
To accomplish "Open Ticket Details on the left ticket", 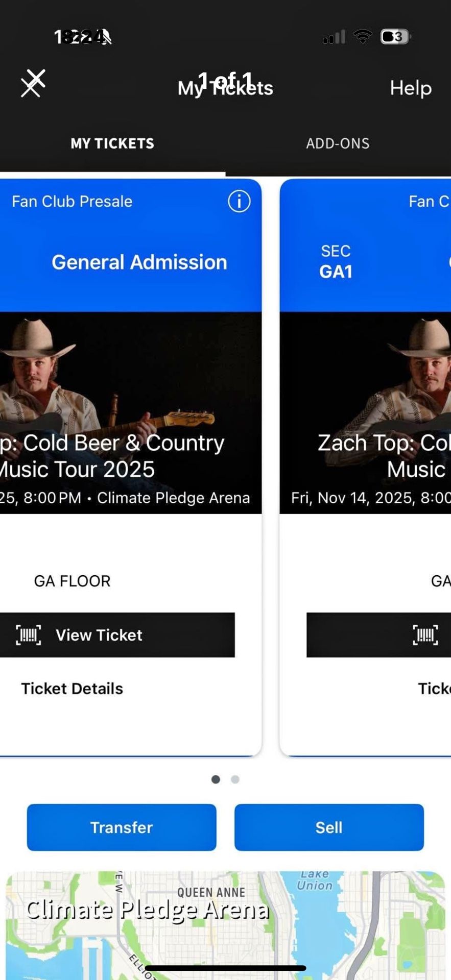I will pos(72,688).
